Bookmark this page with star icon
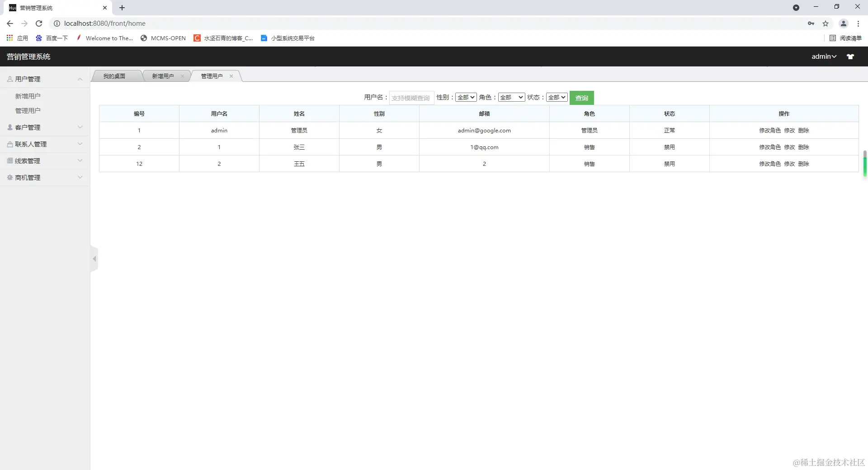This screenshot has width=868, height=470. (x=826, y=23)
